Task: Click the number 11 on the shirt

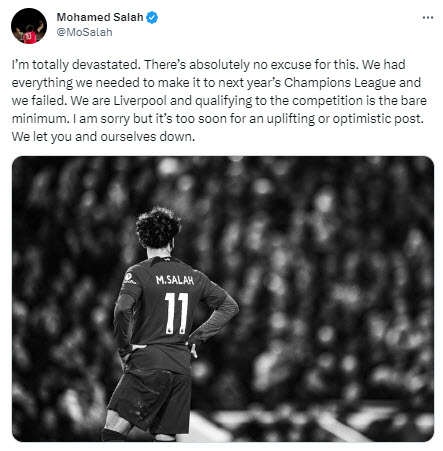Action: (x=176, y=313)
